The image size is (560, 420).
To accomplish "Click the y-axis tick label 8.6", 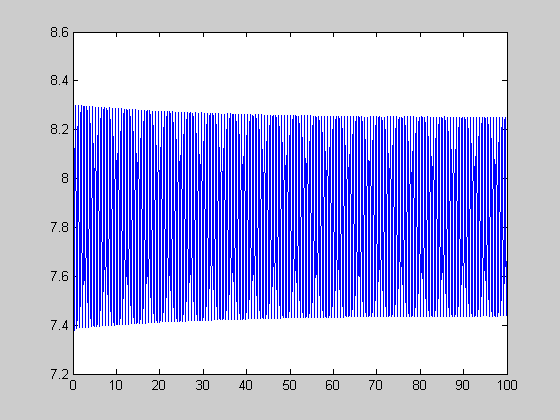I will tap(59, 32).
